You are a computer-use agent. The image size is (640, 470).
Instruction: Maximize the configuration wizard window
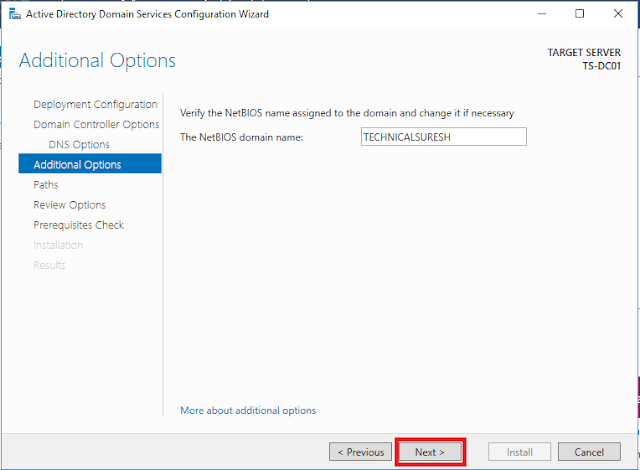(580, 14)
